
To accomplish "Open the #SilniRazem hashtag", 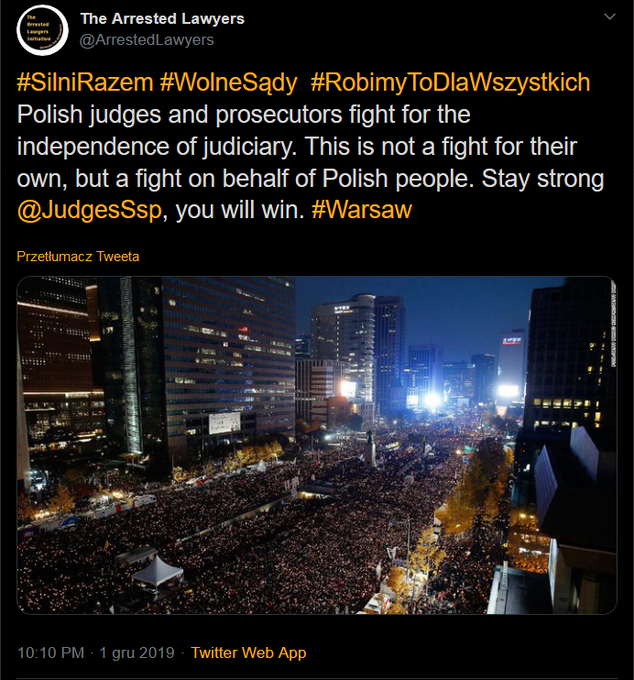I will 85,82.
